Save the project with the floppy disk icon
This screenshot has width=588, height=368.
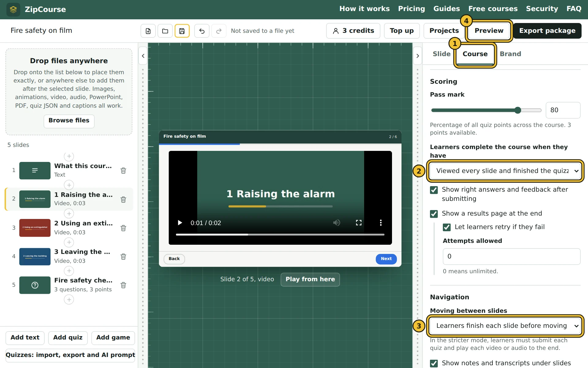click(182, 31)
